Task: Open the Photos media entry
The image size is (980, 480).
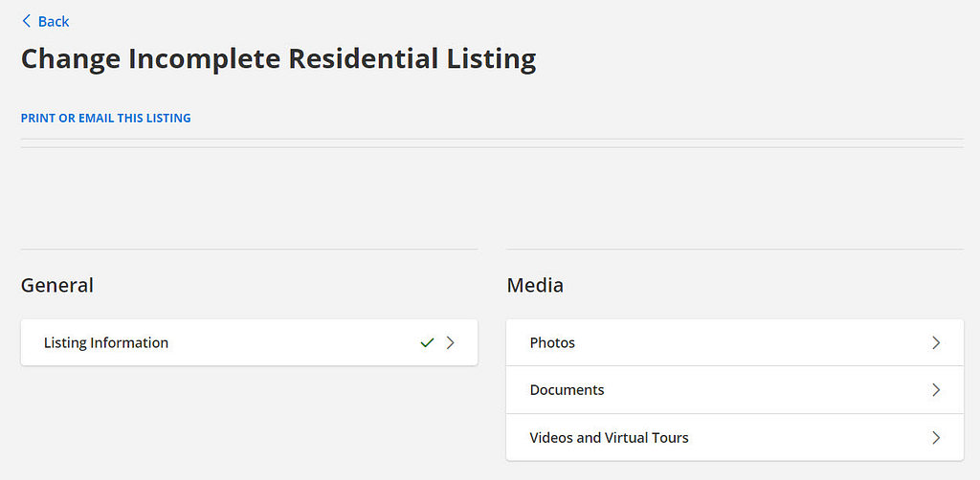Action: pyautogui.click(x=552, y=342)
